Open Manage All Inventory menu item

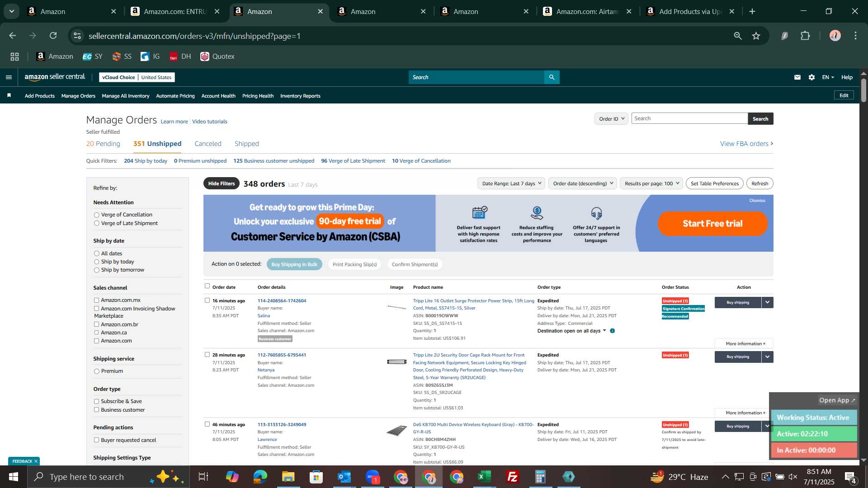coord(126,96)
